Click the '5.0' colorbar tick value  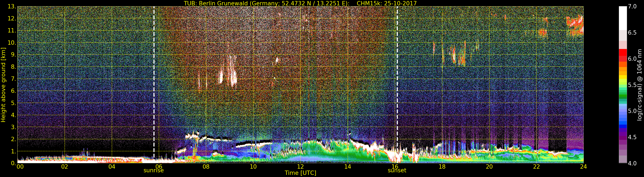(x=632, y=111)
